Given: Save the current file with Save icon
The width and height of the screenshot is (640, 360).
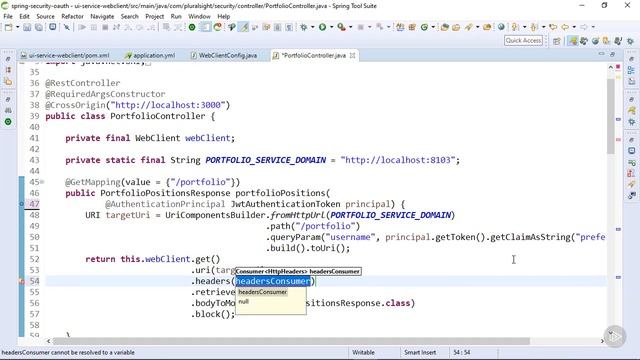Looking at the screenshot, I should click(x=27, y=27).
